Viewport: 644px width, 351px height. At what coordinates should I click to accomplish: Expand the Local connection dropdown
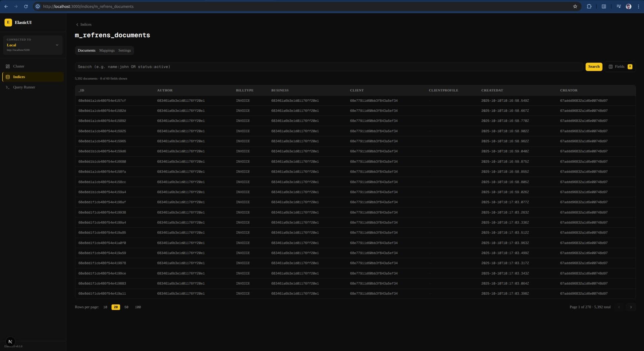[x=57, y=45]
